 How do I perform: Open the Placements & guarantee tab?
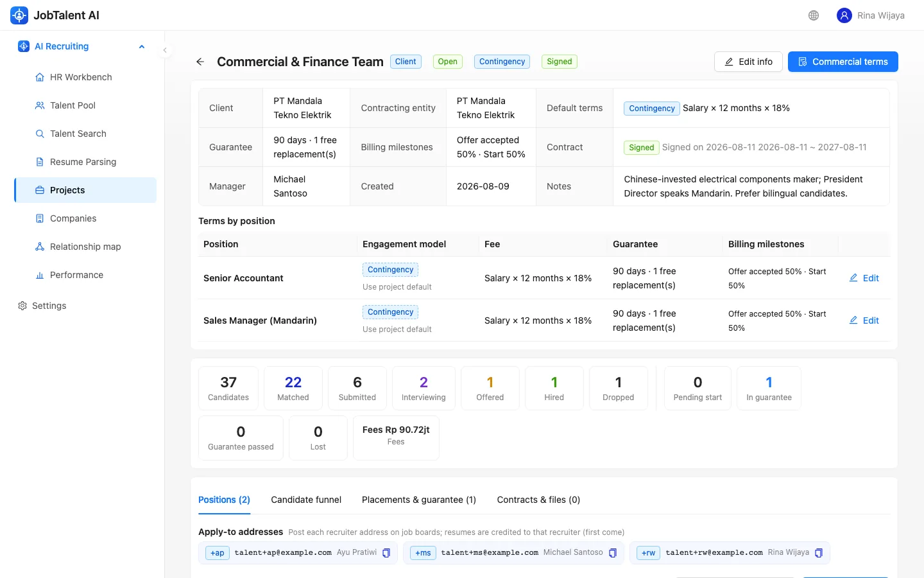click(x=419, y=500)
